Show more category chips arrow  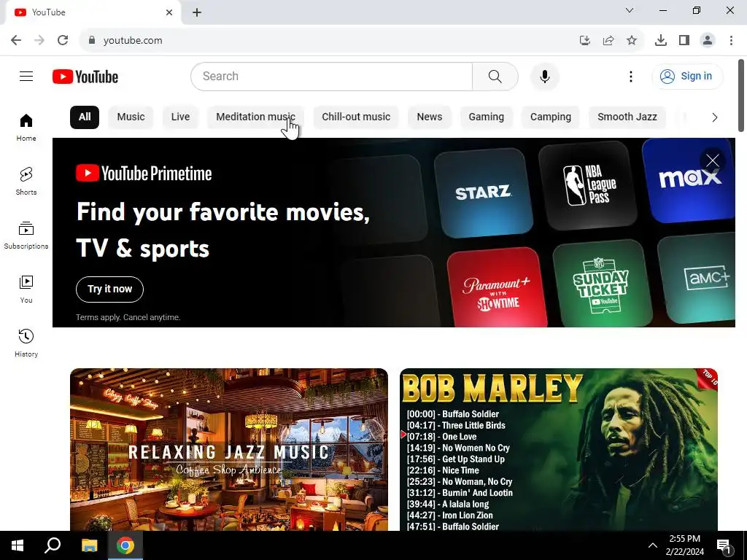(714, 117)
